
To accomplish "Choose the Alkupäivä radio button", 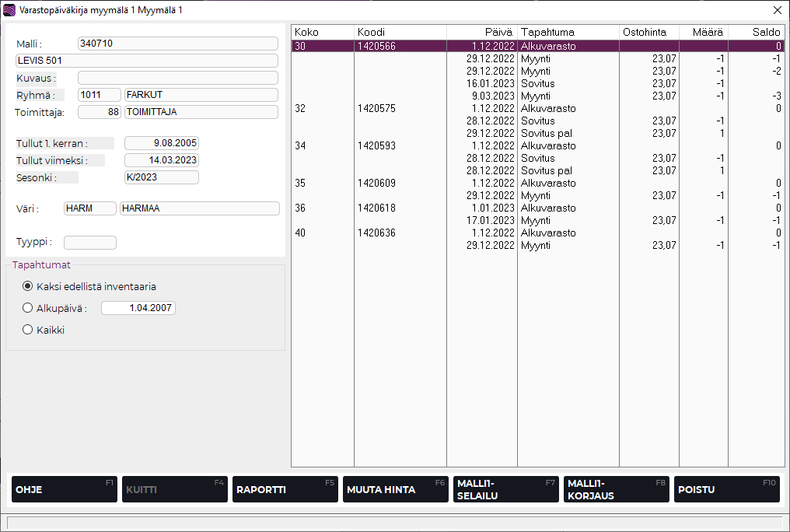I will (x=28, y=308).
